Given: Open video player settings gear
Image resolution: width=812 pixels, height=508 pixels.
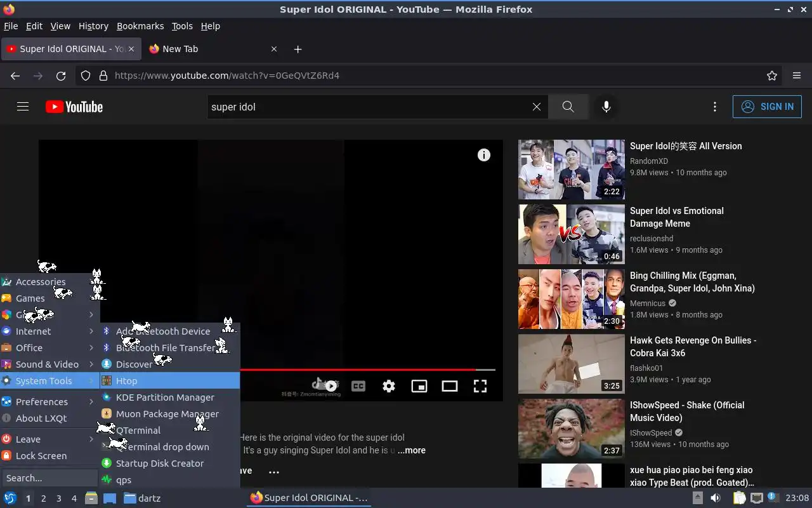Looking at the screenshot, I should (x=389, y=386).
